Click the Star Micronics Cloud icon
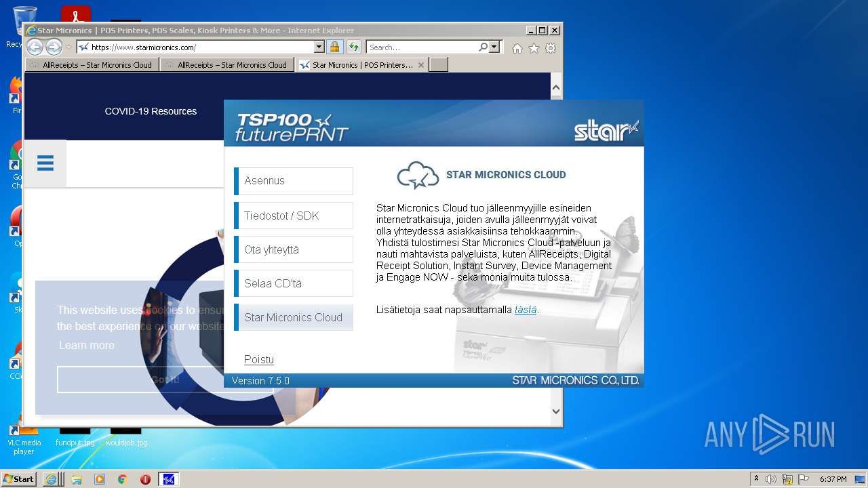 coord(418,175)
